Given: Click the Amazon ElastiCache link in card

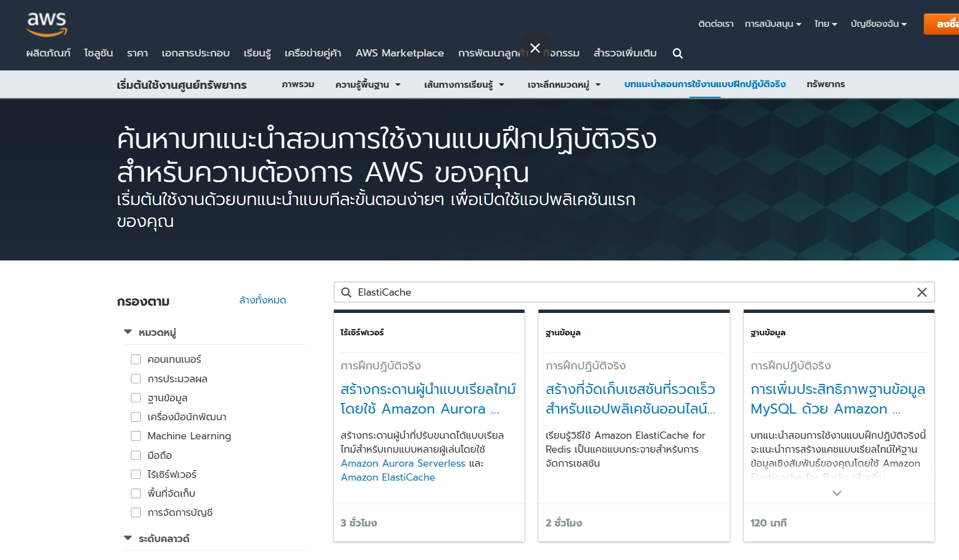Looking at the screenshot, I should [388, 477].
